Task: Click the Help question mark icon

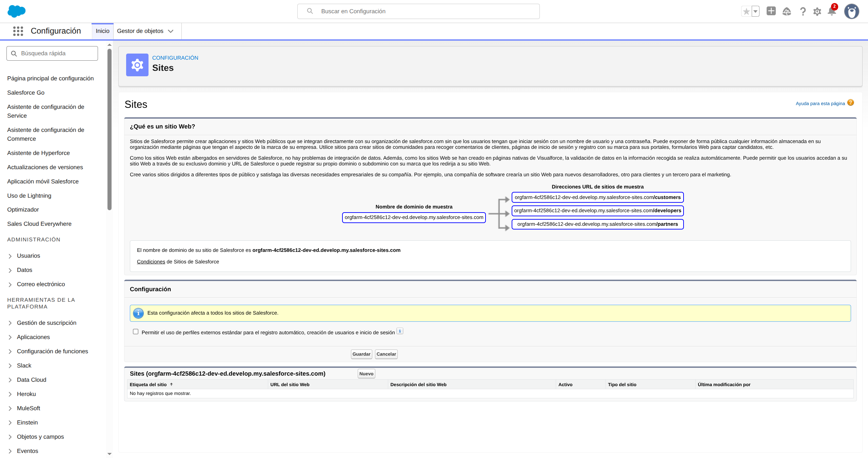Action: coord(803,12)
